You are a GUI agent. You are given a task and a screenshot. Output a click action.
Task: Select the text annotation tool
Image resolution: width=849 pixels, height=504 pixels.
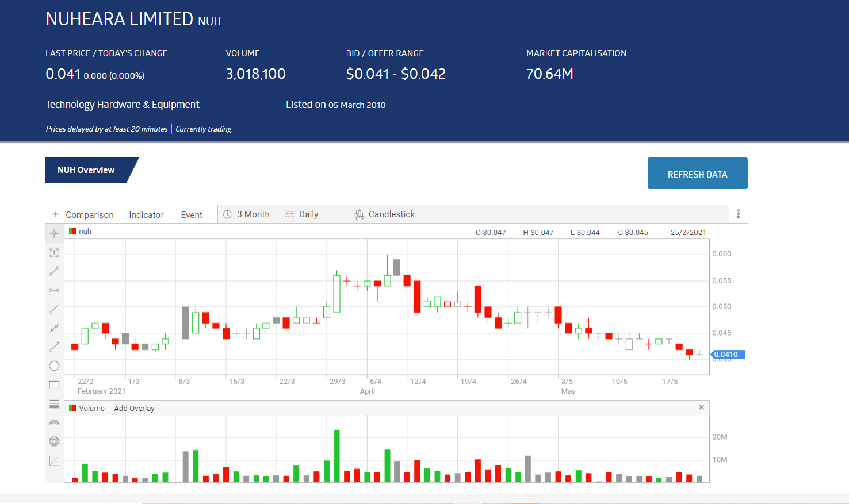pos(54,252)
